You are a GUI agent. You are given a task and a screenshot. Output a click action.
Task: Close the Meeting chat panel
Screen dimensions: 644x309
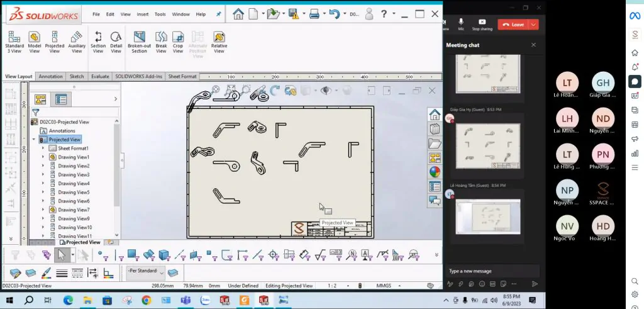(x=533, y=45)
